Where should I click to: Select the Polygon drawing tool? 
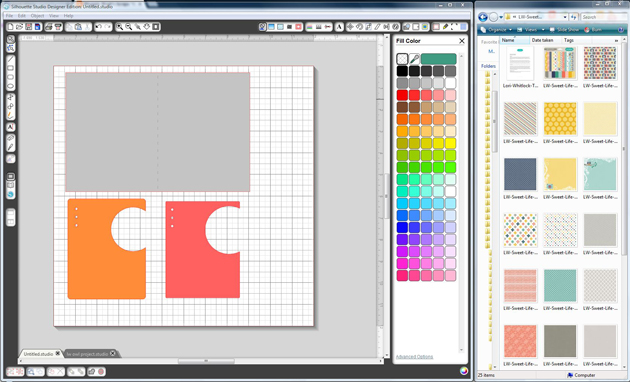point(11,97)
